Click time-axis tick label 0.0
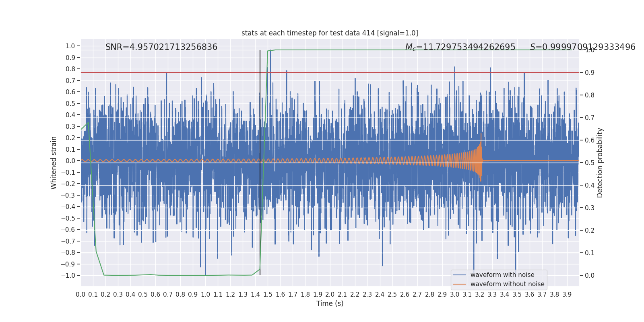The width and height of the screenshot is (644, 322). pyautogui.click(x=80, y=295)
